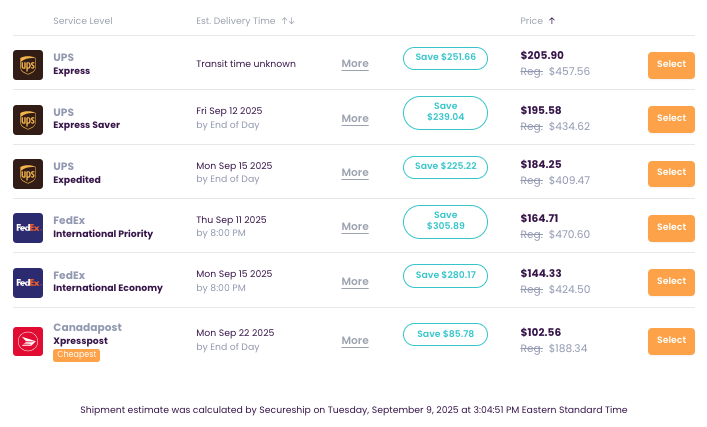This screenshot has width=707, height=427.
Task: Click the Save $251.66 badge
Action: 445,57
